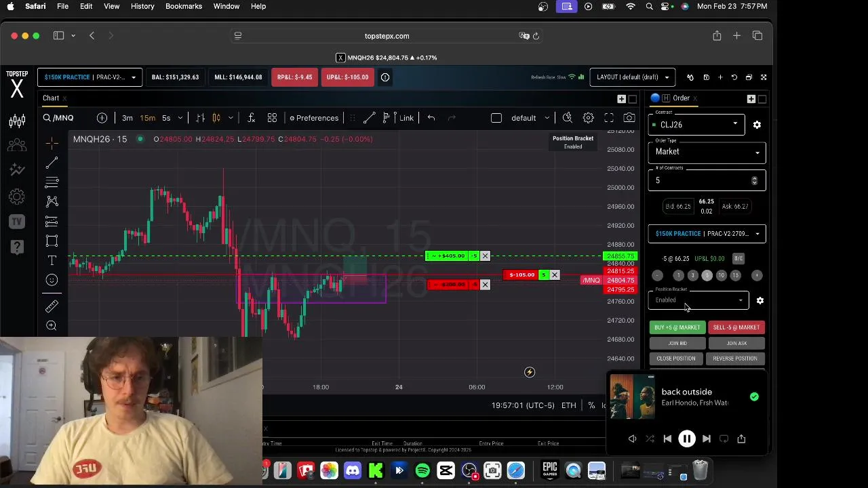Open chart Preferences button
This screenshot has height=488, width=868.
pos(314,118)
